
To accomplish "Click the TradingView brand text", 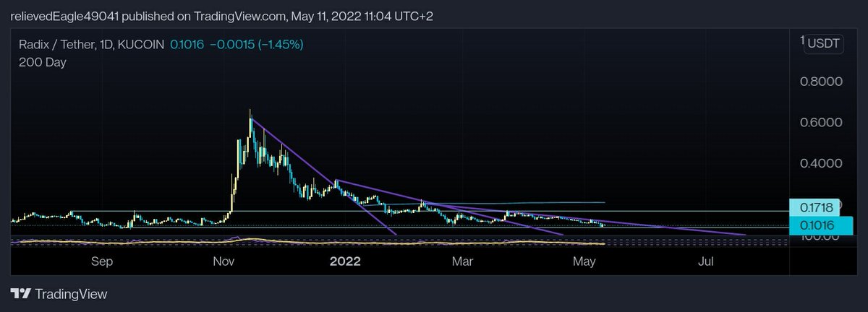I will [x=71, y=294].
